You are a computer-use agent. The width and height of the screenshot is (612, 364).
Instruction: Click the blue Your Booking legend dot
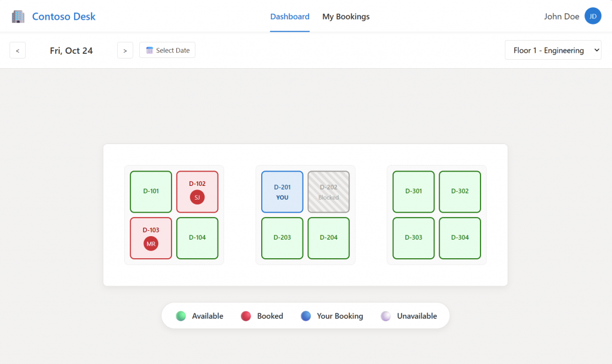(306, 316)
